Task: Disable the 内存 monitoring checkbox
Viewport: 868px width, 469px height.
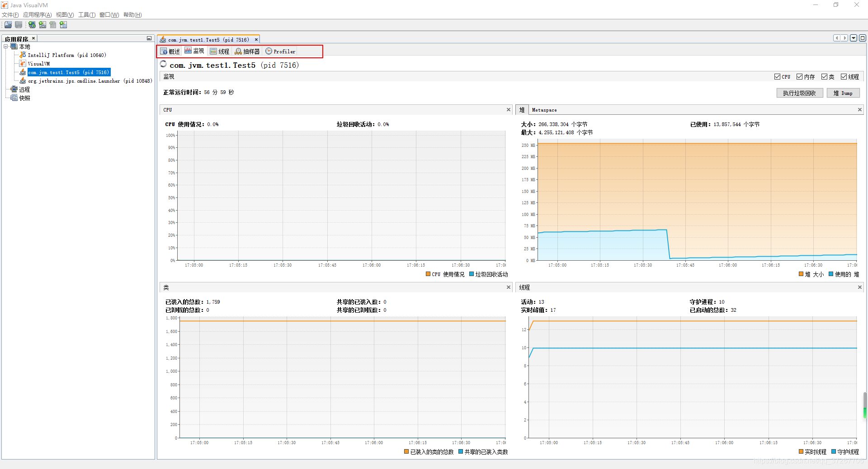Action: 800,77
